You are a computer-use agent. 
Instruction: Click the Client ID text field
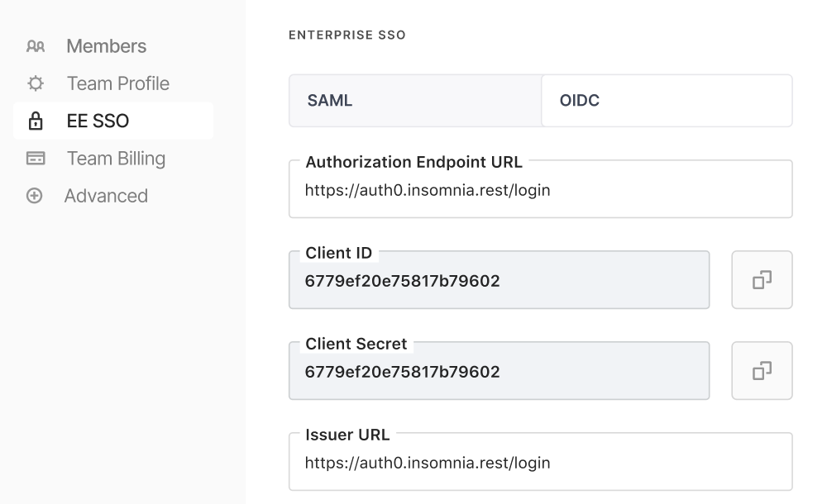click(499, 282)
